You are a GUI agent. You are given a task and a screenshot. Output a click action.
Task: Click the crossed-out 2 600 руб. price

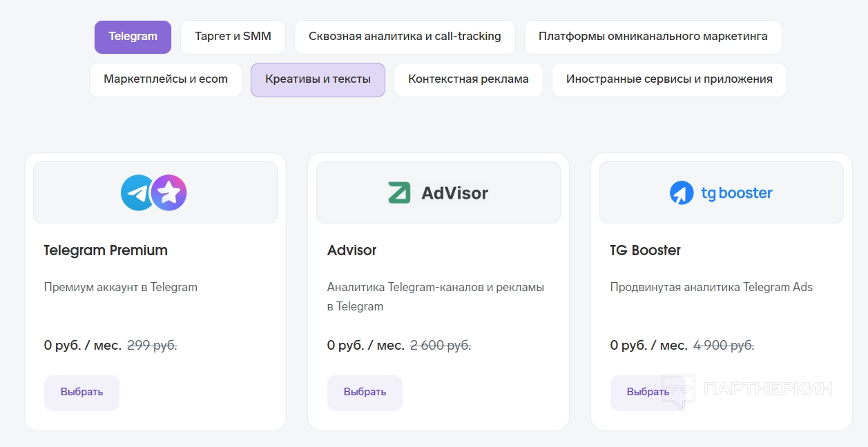[441, 345]
